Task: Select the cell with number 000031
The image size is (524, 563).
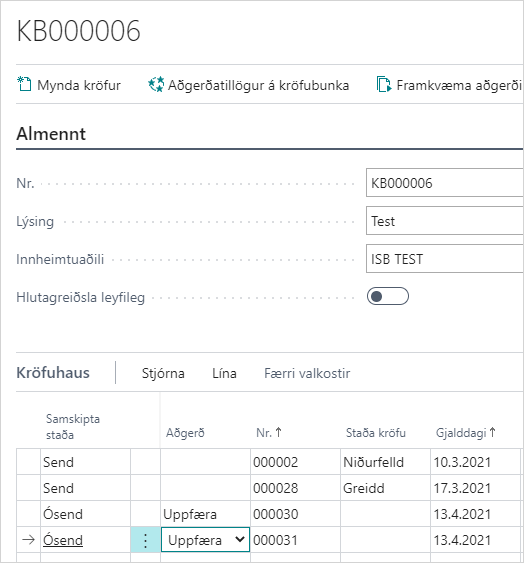Action: (295, 540)
